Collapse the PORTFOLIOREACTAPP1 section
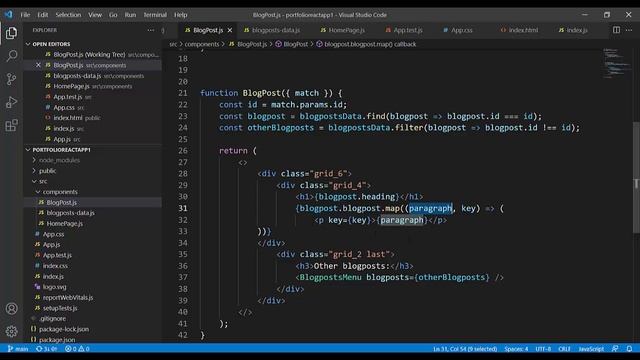The height and width of the screenshot is (360, 640). click(92, 150)
